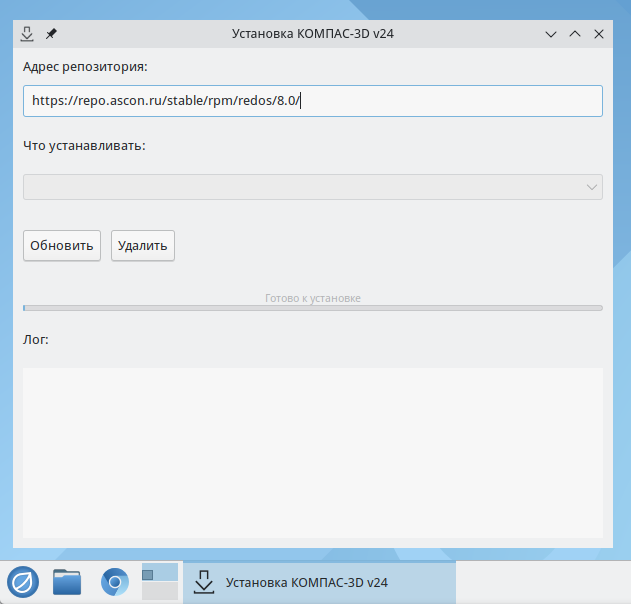Maximize the installer window
The image size is (631, 604).
(575, 34)
